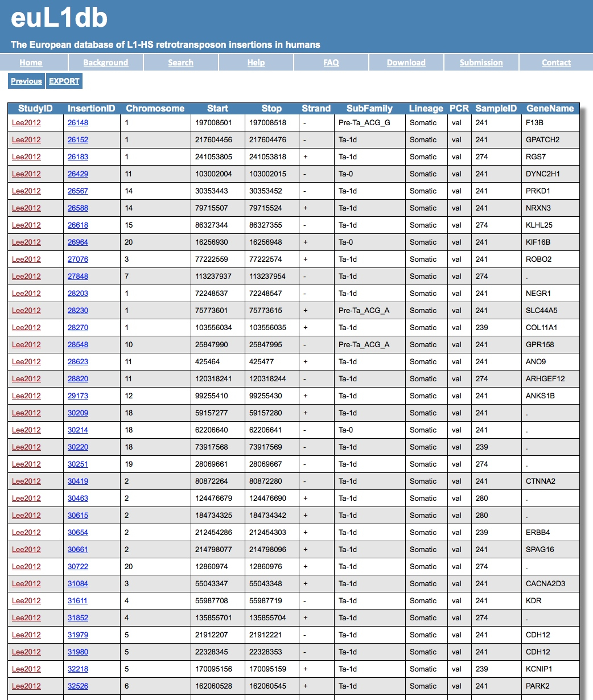Image resolution: width=593 pixels, height=700 pixels.
Task: Open insertion ID 26429 details
Action: click(x=78, y=174)
